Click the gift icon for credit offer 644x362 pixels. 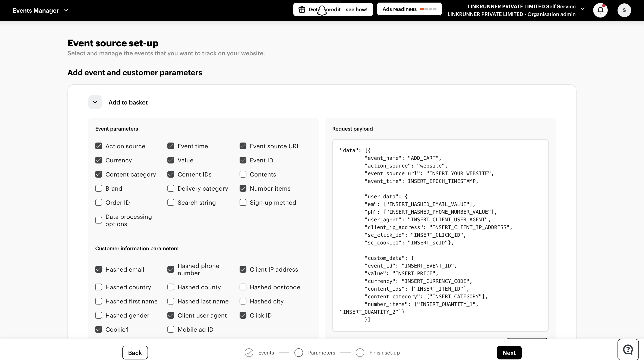point(302,9)
